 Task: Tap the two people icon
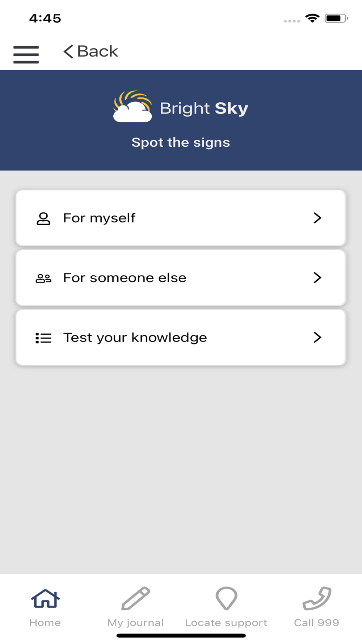coord(43,278)
